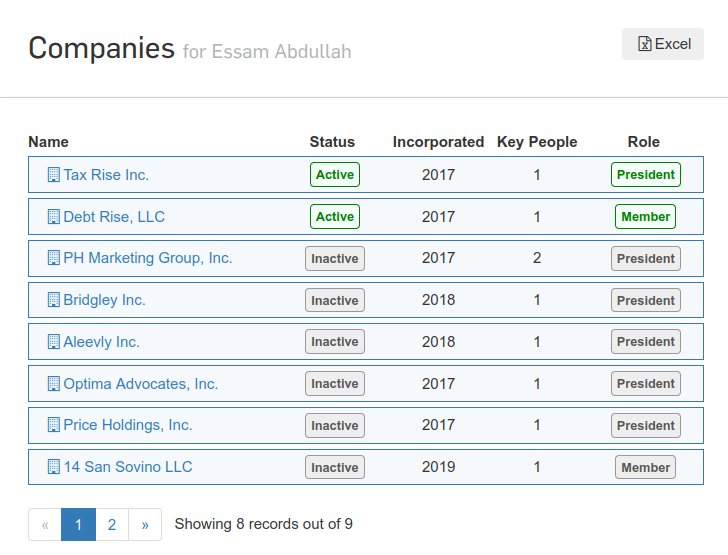728x555 pixels.
Task: Open the Optima Advocates, Inc. link
Action: pyautogui.click(x=141, y=384)
